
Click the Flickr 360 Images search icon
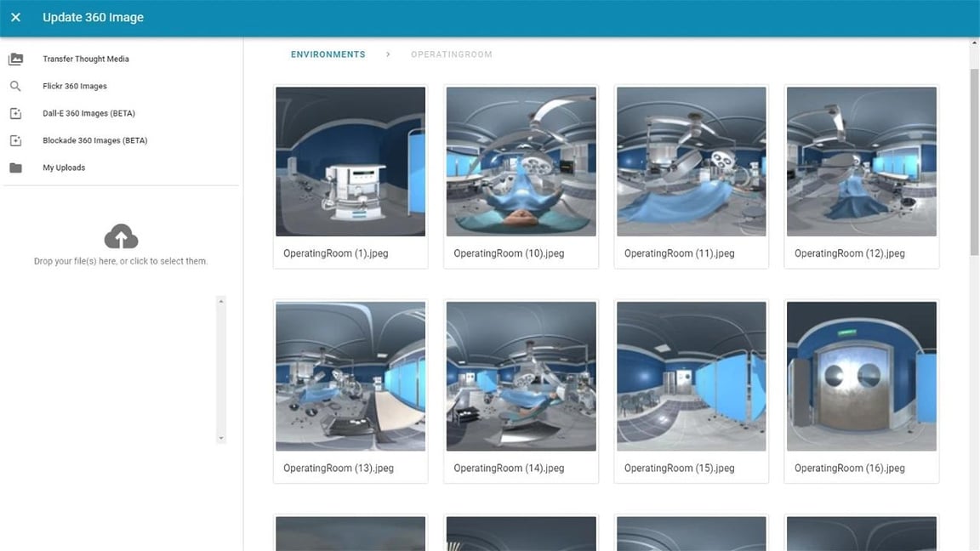click(15, 86)
